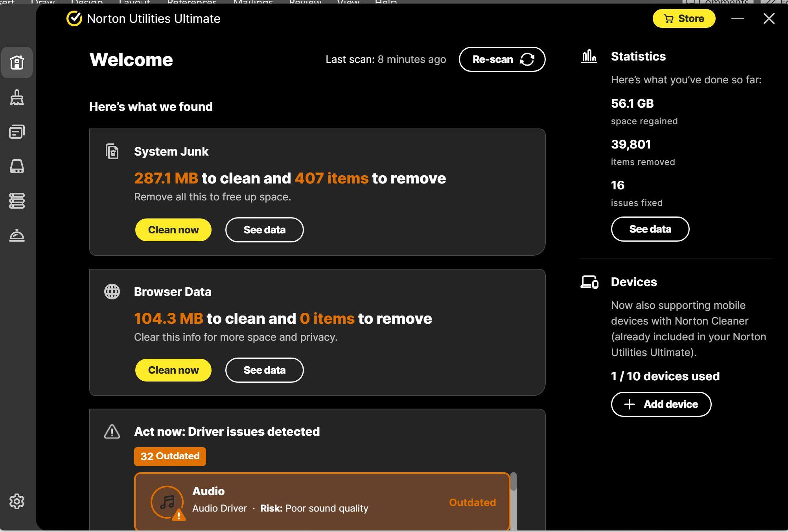Open the service bell sidebar icon
This screenshot has height=532, width=788.
tap(17, 235)
